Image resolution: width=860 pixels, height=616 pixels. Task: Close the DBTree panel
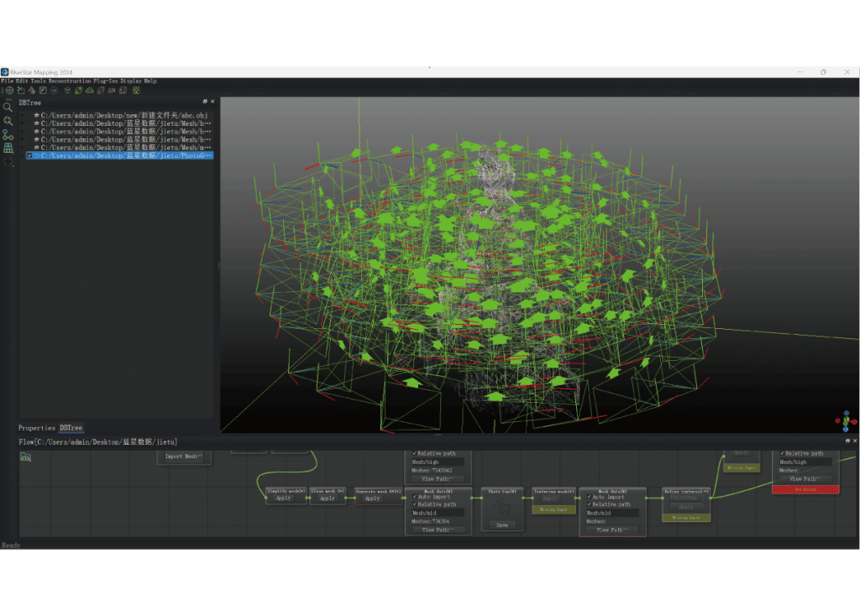click(x=212, y=102)
